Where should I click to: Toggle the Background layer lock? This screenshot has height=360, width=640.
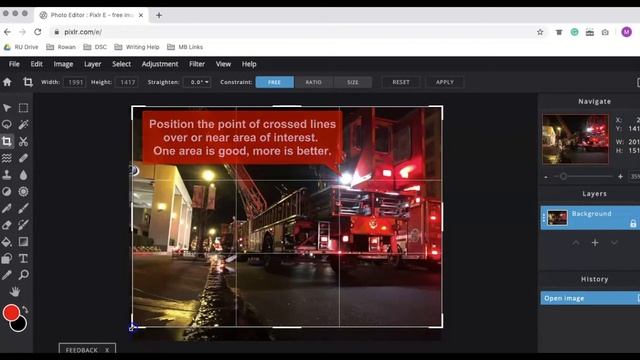[x=633, y=223]
